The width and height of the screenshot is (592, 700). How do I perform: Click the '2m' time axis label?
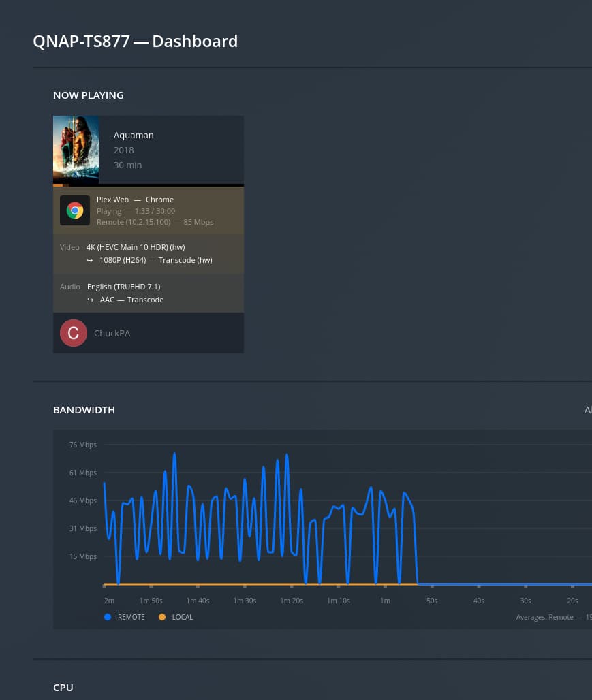point(109,601)
